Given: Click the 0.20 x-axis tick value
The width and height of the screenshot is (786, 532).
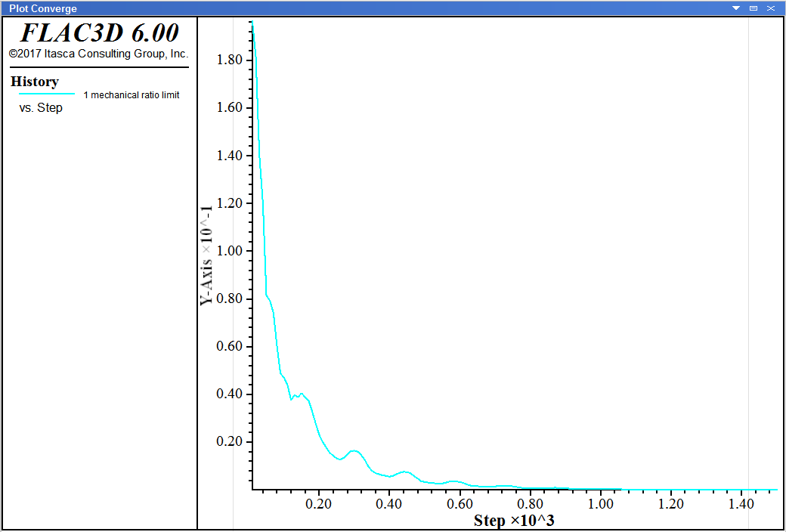Looking at the screenshot, I should click(319, 504).
